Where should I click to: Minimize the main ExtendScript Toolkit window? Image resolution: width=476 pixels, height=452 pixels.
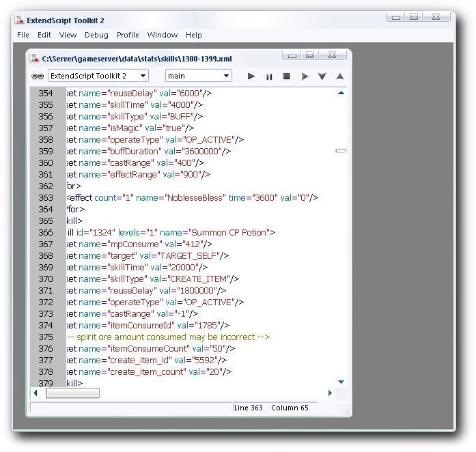(x=396, y=17)
